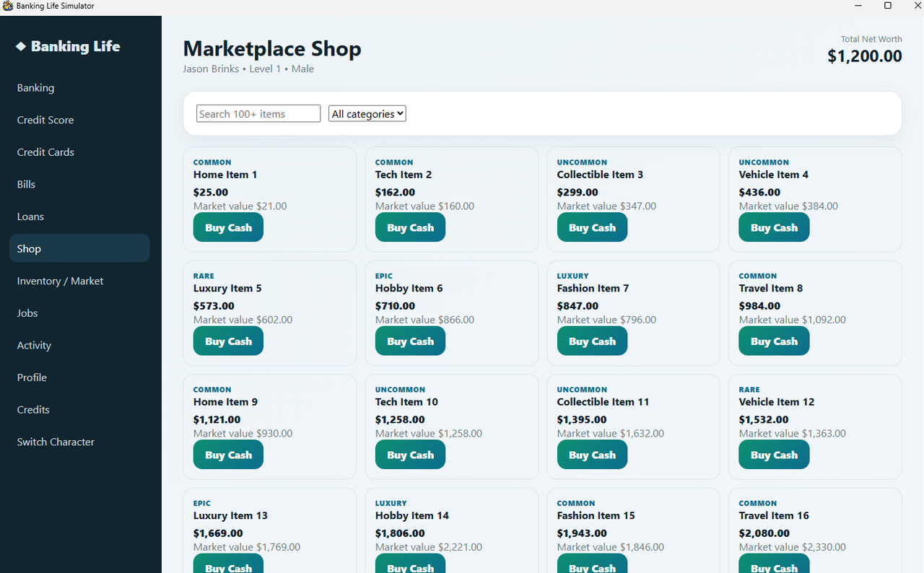The image size is (924, 573).
Task: Click Travel Item 16 name
Action: 774,515
